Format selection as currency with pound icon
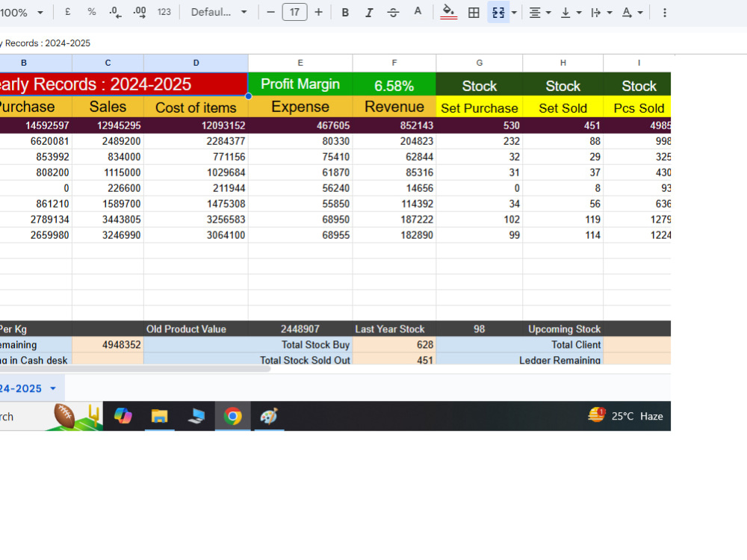The width and height of the screenshot is (747, 560). [68, 13]
